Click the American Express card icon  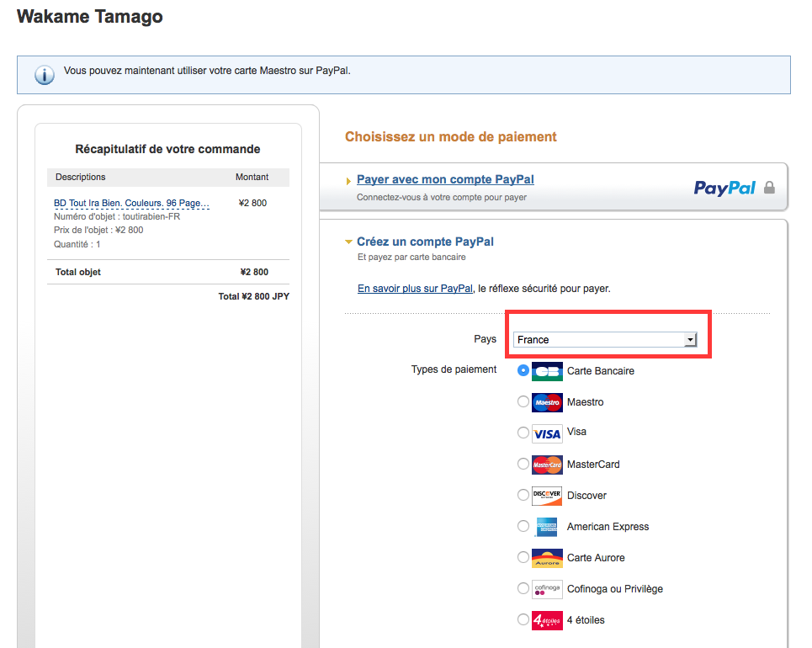[546, 526]
